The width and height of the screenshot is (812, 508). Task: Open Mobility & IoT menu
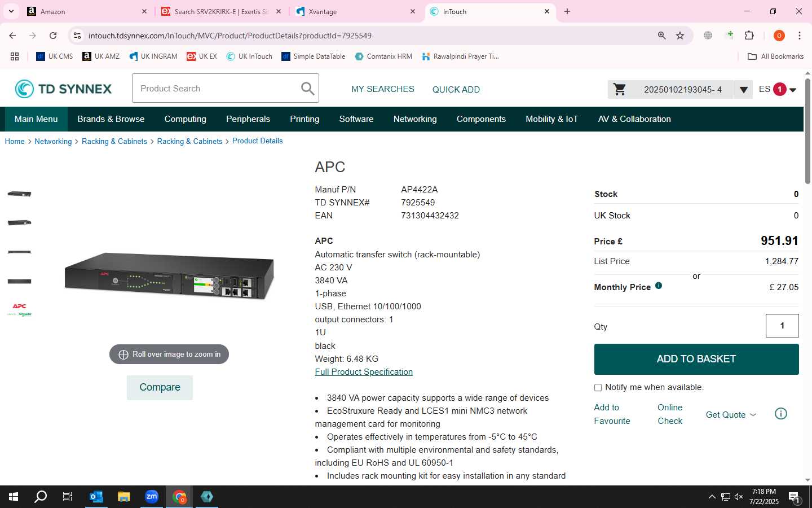pos(552,119)
